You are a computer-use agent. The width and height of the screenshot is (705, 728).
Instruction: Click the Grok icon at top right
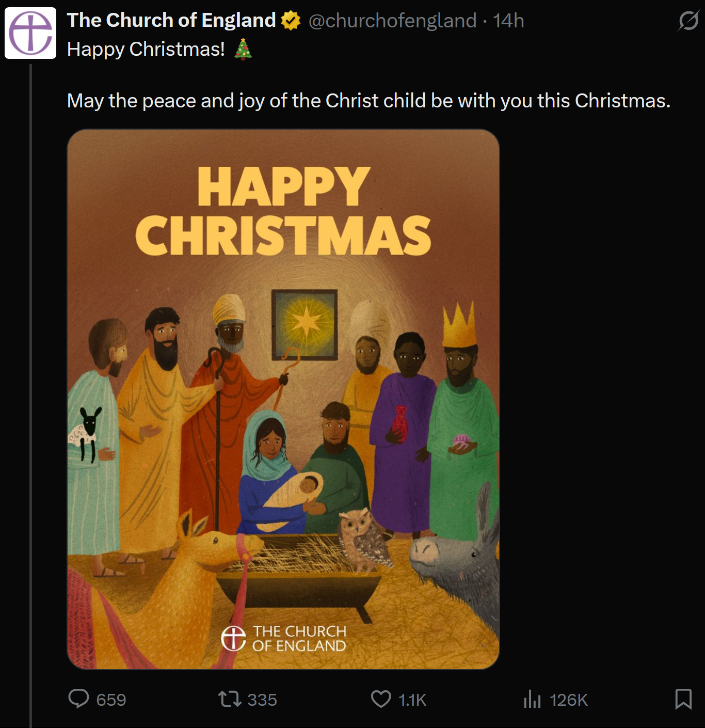click(x=688, y=21)
